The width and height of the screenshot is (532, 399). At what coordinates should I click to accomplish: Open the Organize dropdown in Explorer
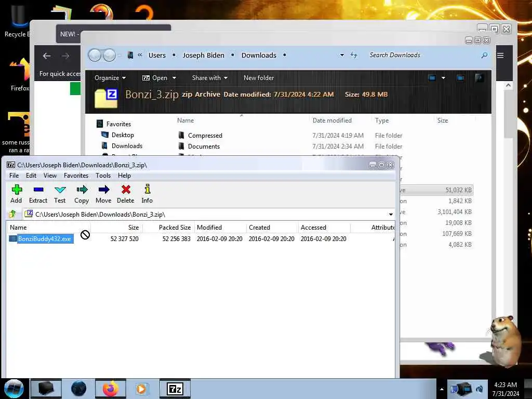110,78
